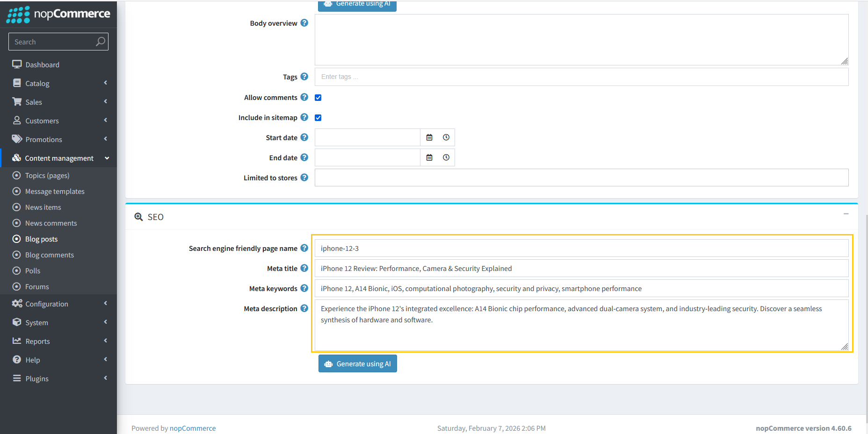Click the Catalog book icon in sidebar
868x434 pixels.
(17, 83)
